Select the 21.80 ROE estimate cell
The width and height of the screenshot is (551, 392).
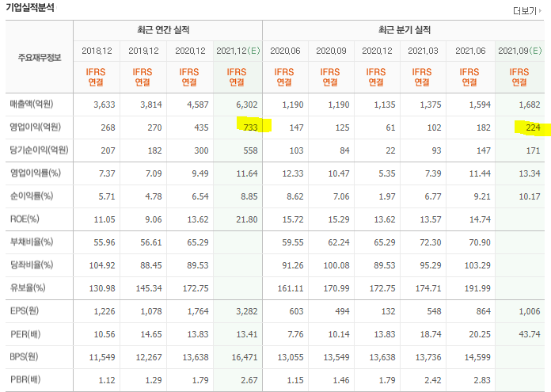(x=247, y=219)
